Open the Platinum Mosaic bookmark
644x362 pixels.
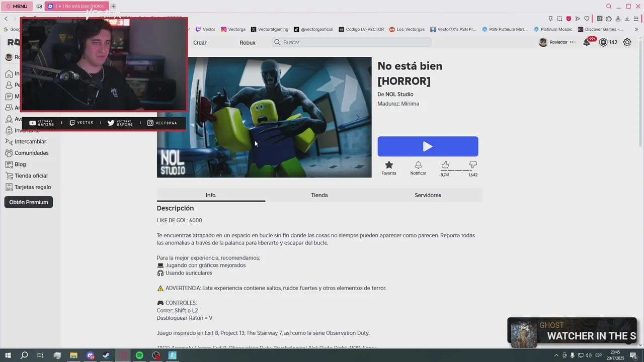pyautogui.click(x=553, y=29)
